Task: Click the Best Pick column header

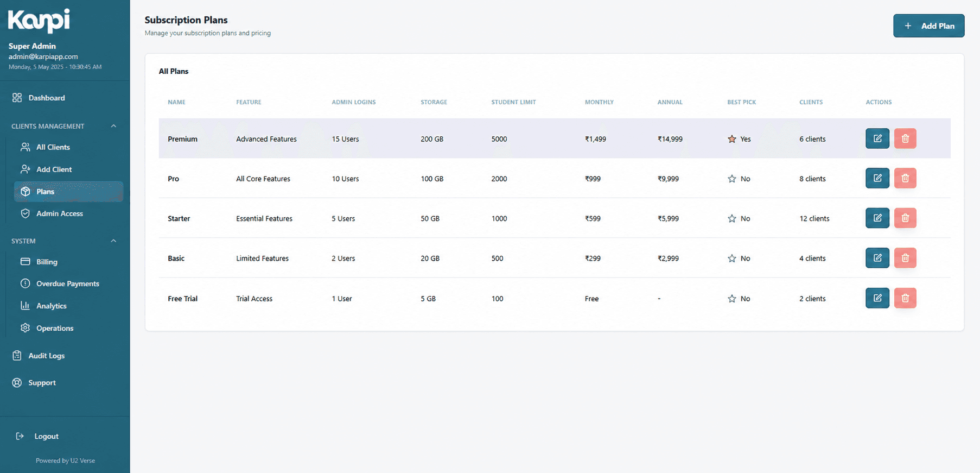Action: coord(741,102)
